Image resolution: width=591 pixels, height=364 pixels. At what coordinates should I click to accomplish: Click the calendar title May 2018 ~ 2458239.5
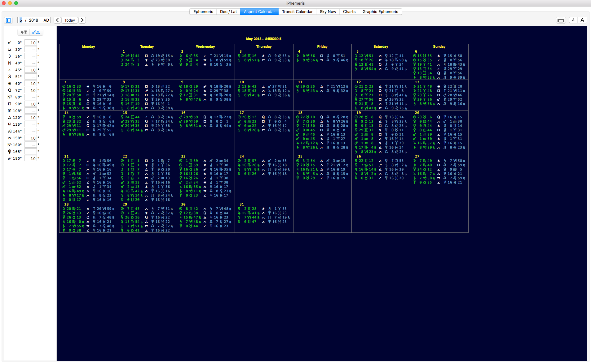264,39
